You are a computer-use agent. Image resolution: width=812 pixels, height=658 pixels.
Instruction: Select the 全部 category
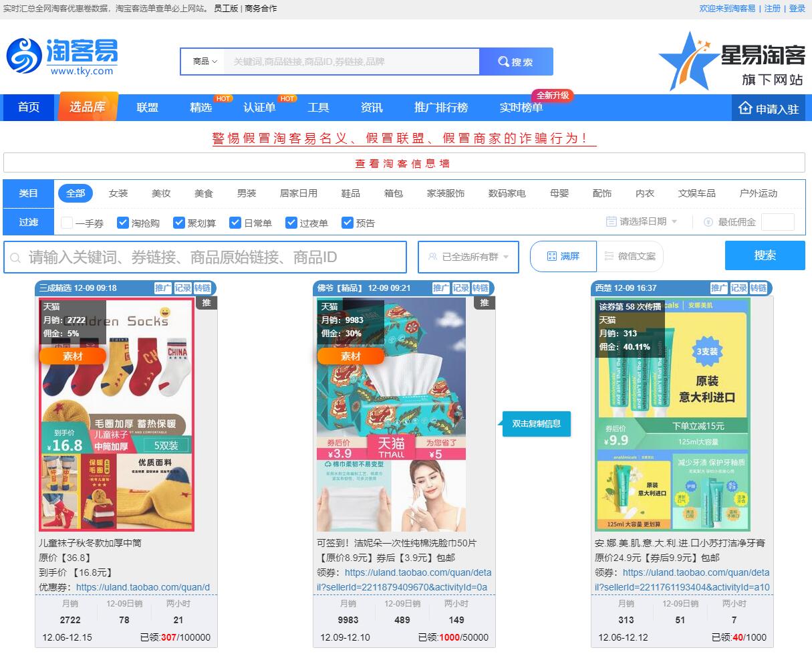pos(76,193)
